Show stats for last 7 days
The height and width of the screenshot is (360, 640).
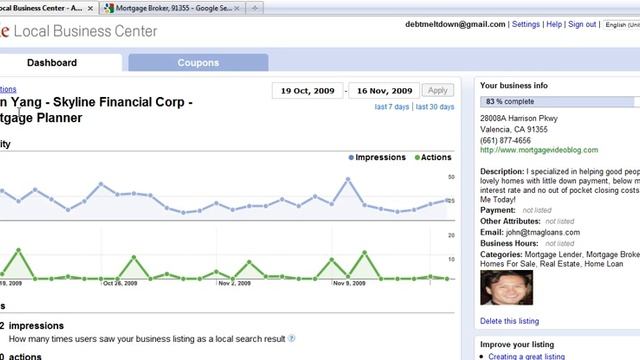pos(391,107)
